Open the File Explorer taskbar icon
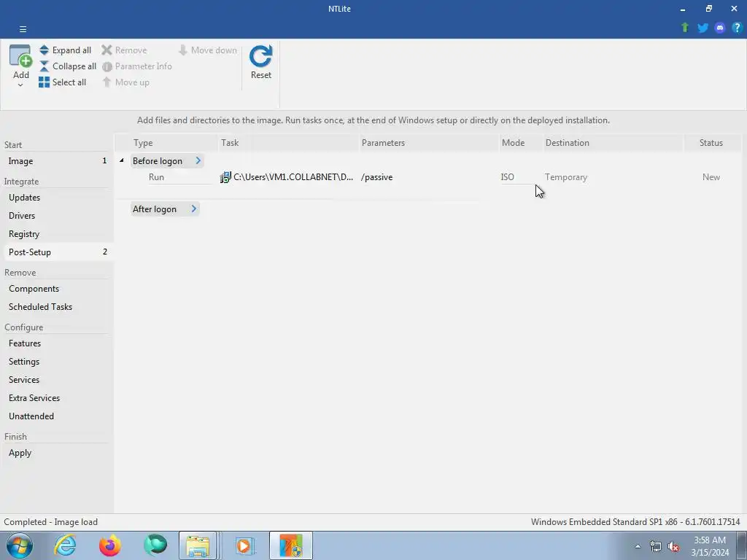This screenshot has height=560, width=747. point(198,545)
